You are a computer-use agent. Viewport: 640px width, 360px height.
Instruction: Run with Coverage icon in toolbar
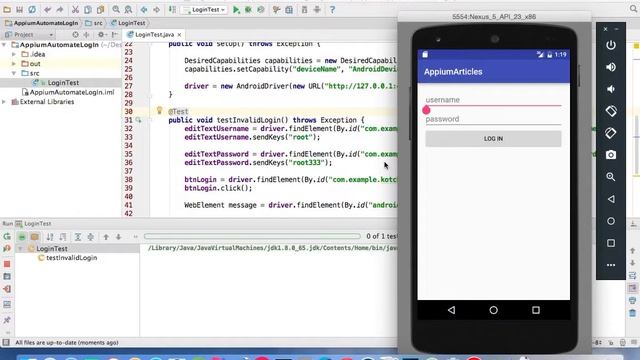pos(260,9)
